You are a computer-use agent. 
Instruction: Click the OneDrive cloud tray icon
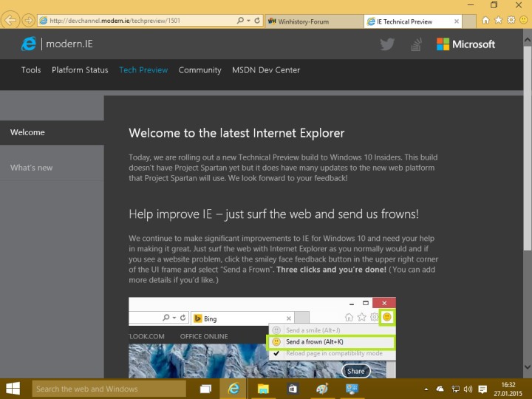point(440,389)
